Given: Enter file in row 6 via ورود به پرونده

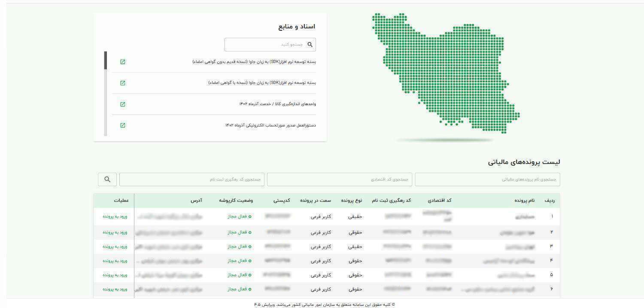Looking at the screenshot, I should (x=115, y=289).
